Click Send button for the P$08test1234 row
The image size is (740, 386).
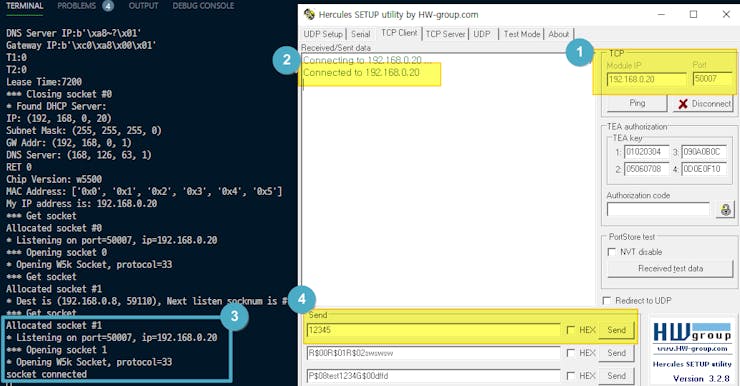click(616, 376)
